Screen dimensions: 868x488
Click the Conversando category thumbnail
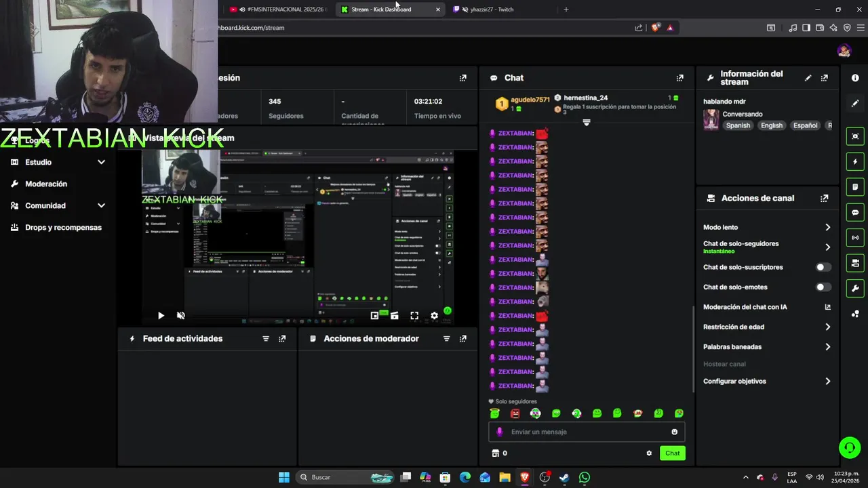click(x=711, y=120)
